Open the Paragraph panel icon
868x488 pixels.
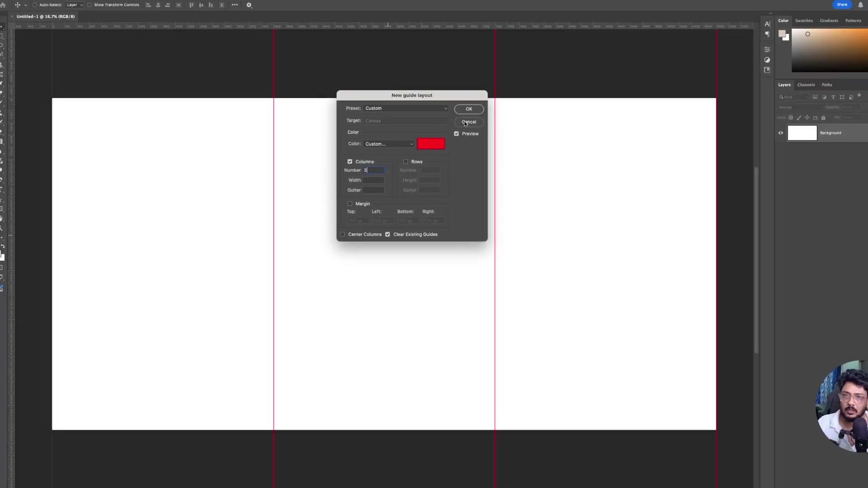pyautogui.click(x=767, y=34)
